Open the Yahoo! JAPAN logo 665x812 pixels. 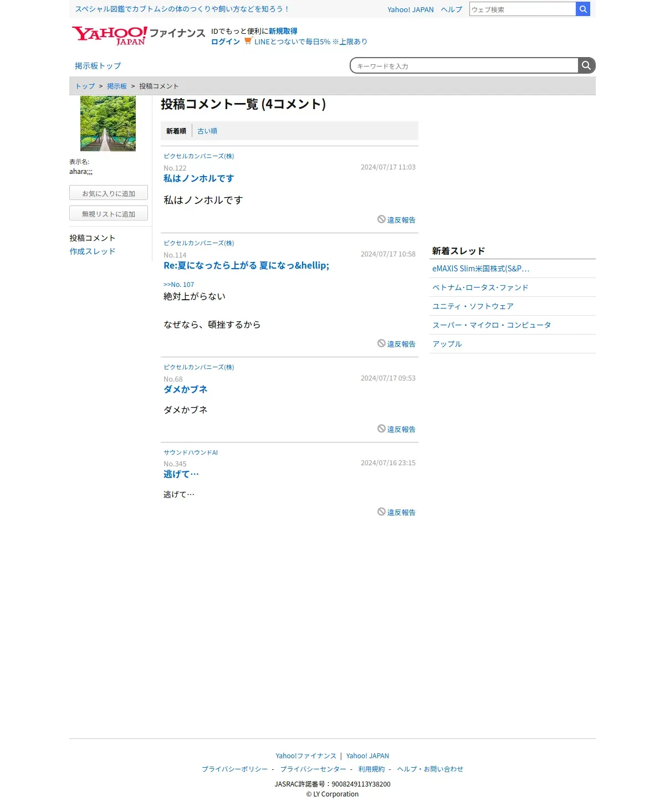[110, 35]
